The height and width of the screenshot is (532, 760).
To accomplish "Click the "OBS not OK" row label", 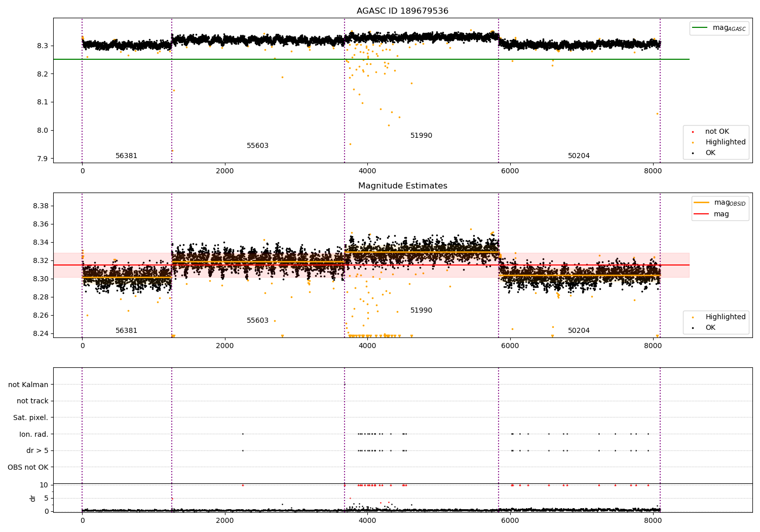I will [28, 467].
